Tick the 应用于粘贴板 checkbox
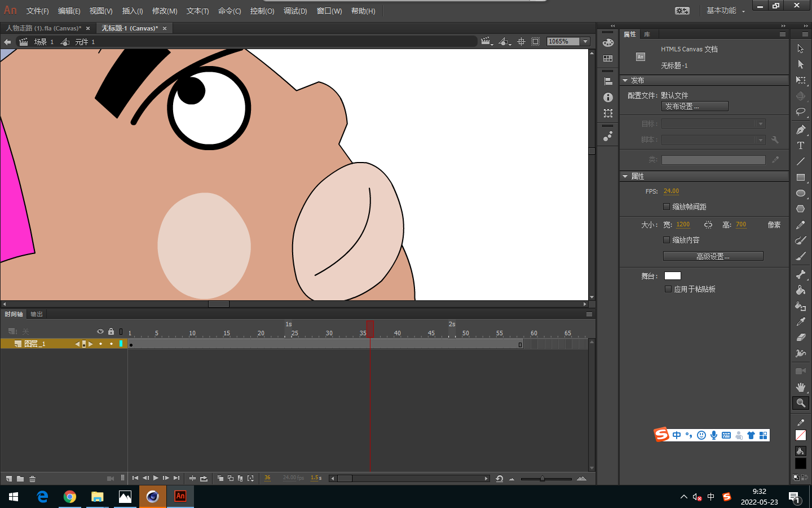 pos(668,289)
